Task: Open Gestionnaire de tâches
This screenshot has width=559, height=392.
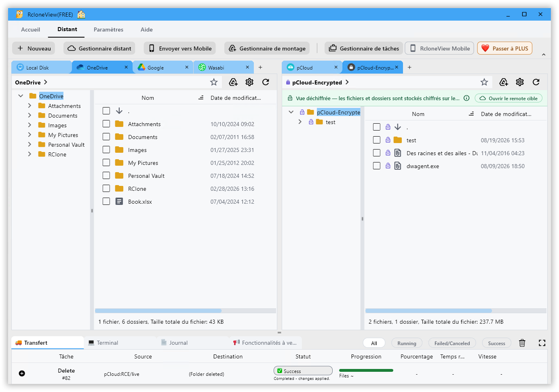Action: point(364,48)
